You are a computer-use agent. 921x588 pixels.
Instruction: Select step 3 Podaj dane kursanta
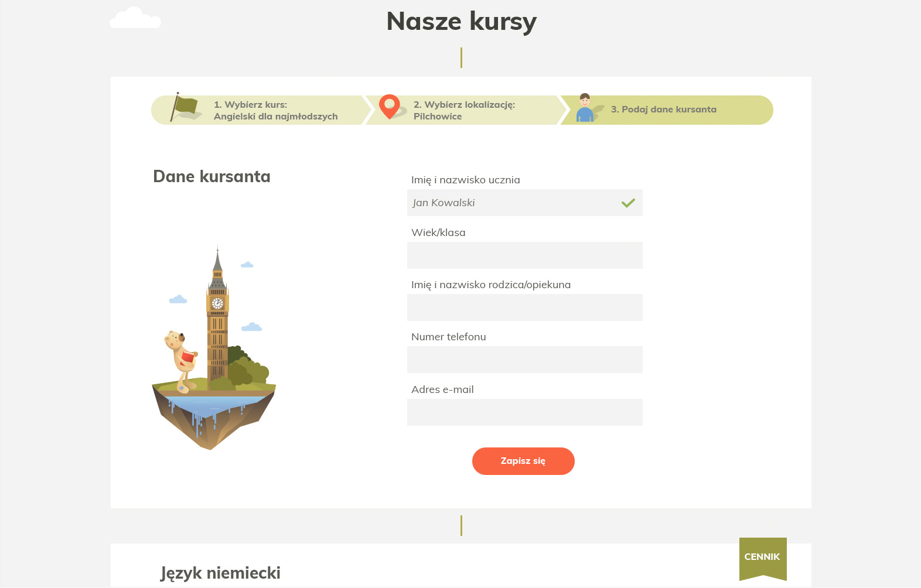tap(663, 110)
